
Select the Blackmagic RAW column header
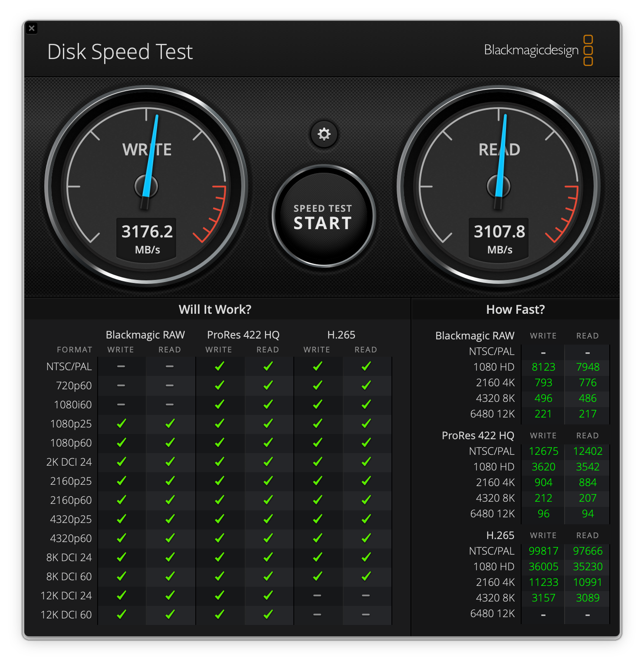[x=145, y=335]
